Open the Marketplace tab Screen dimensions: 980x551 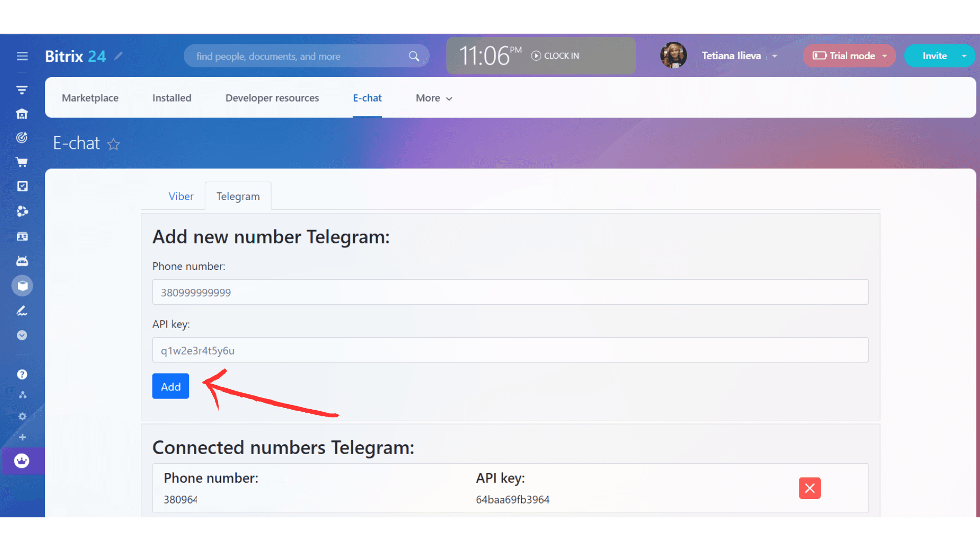click(90, 98)
